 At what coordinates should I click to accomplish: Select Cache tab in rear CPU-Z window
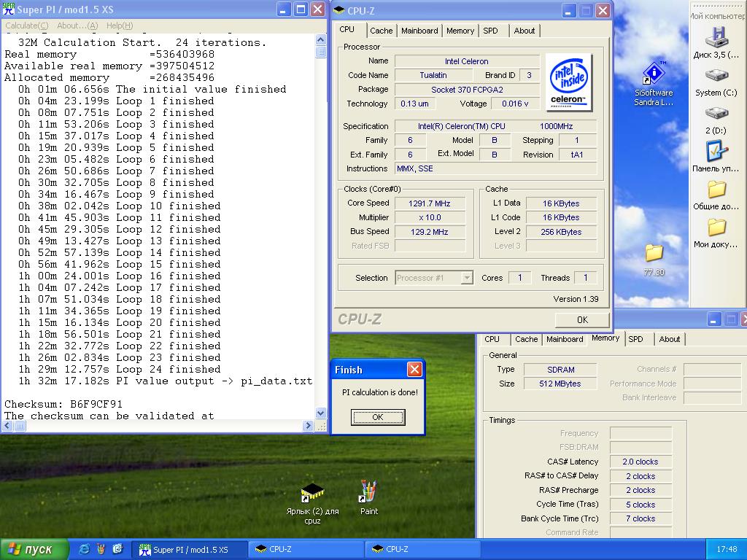pos(527,339)
